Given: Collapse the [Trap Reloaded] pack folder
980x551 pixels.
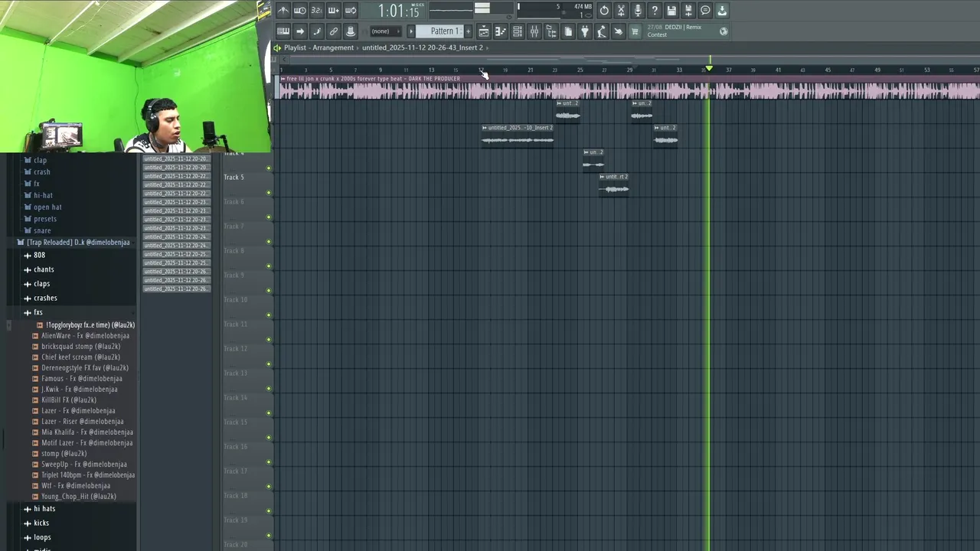Looking at the screenshot, I should click(73, 243).
